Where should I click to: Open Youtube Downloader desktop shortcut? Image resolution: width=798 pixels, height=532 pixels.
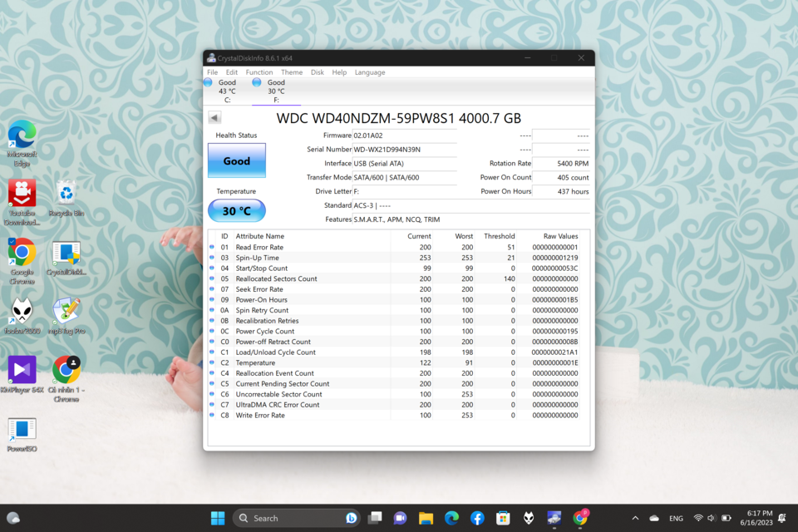pos(22,202)
